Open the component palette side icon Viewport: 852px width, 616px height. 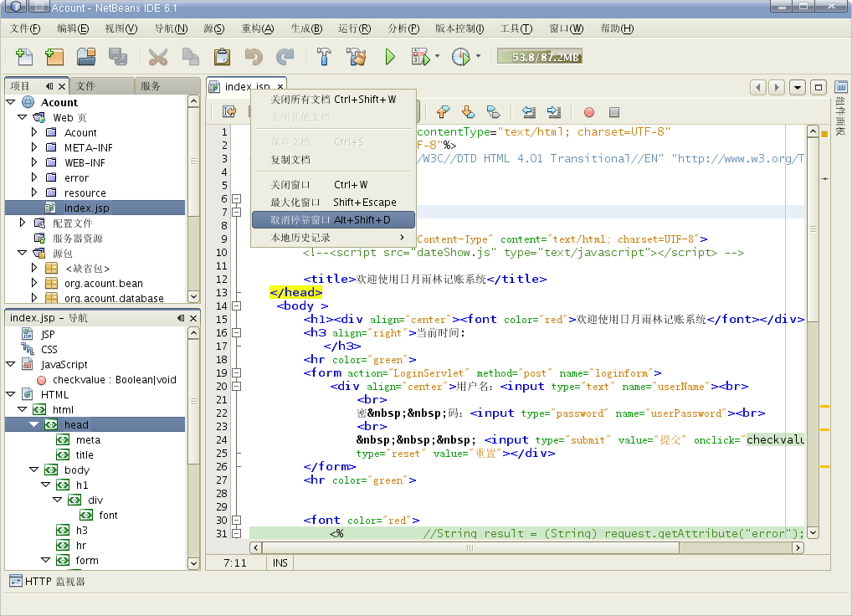[x=840, y=87]
